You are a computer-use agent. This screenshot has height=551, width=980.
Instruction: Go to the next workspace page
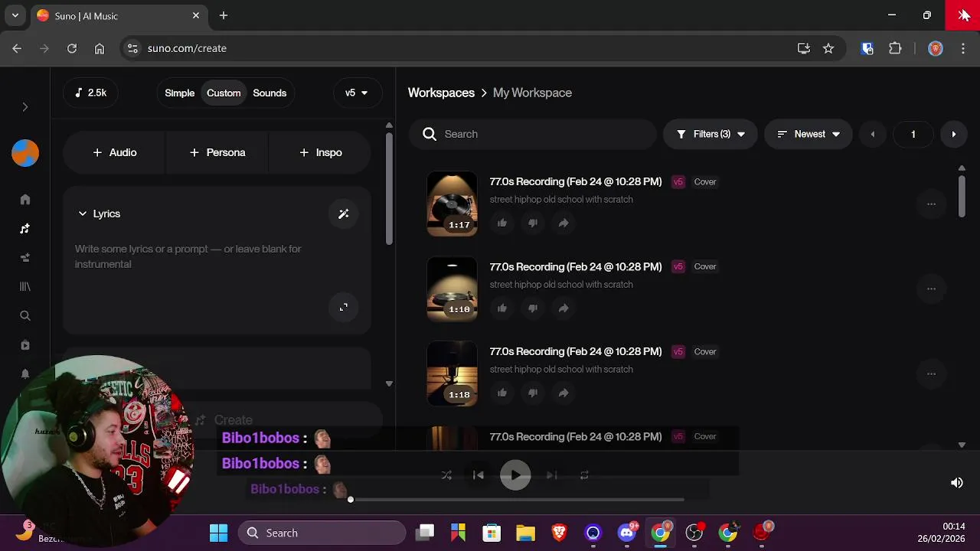point(953,134)
